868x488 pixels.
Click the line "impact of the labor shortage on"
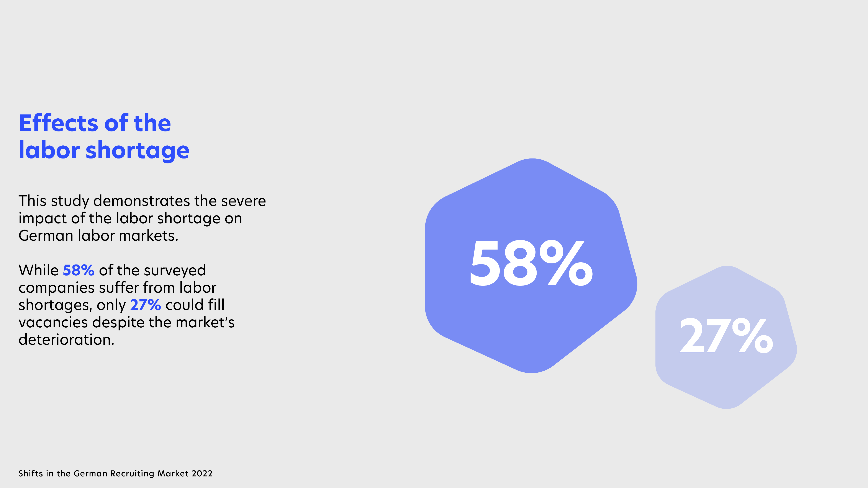(130, 218)
